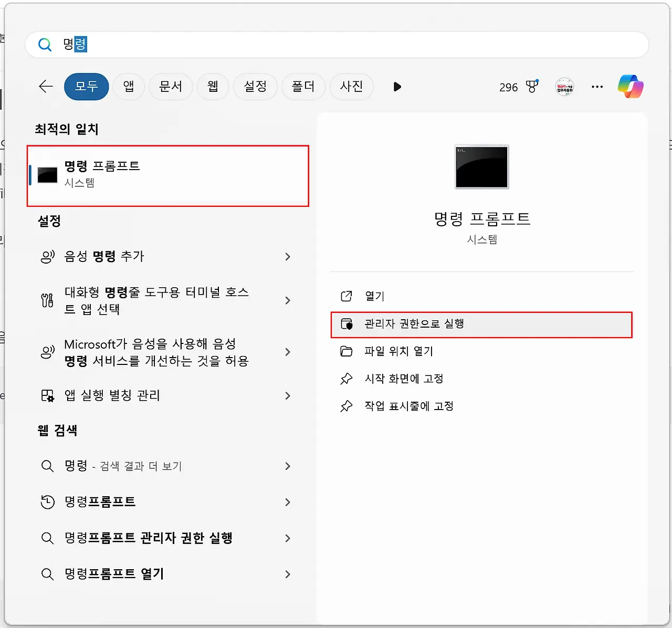Image resolution: width=672 pixels, height=628 pixels.
Task: Click the user account profile picture
Action: click(x=564, y=87)
